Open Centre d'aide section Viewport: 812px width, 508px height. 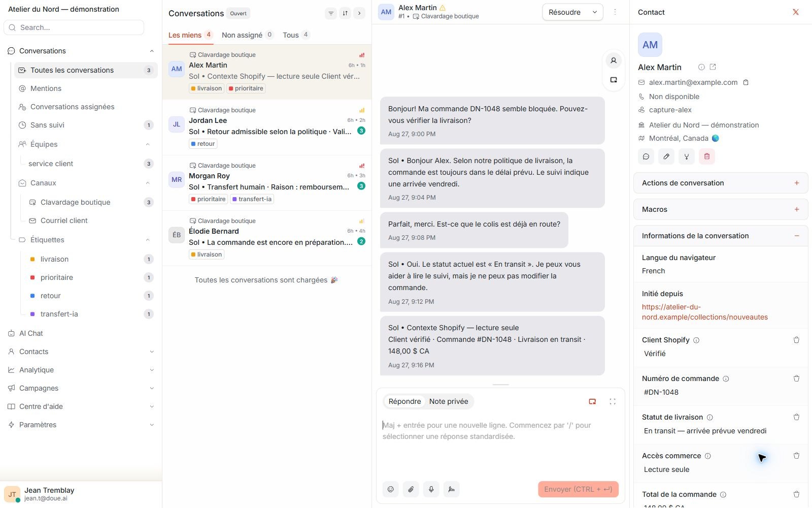pos(81,406)
